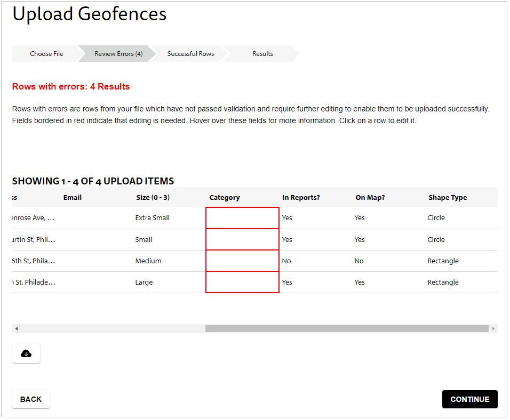Screen dimensions: 510x420
Task: Click the BACK button
Action: 31,399
